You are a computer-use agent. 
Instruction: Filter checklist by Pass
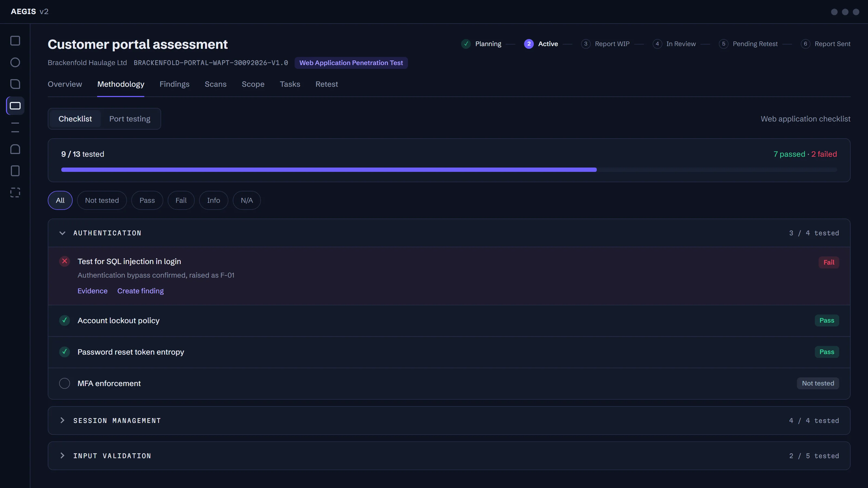(x=147, y=200)
